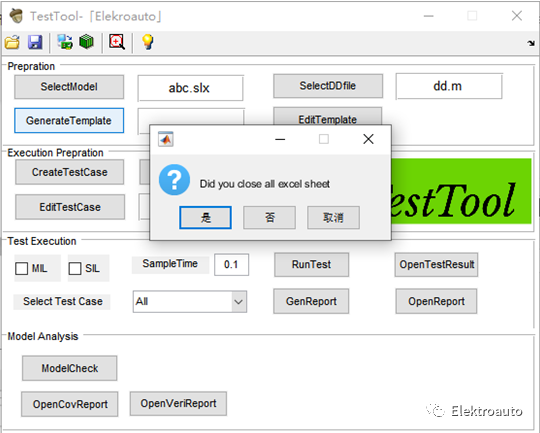Enable the MIL checkbox

point(22,268)
